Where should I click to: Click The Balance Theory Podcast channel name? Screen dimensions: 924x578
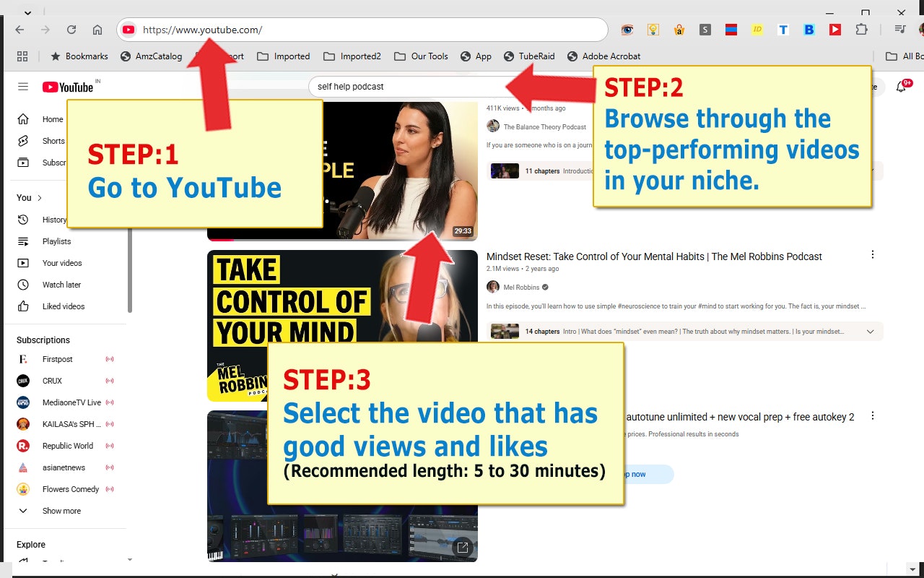point(545,126)
